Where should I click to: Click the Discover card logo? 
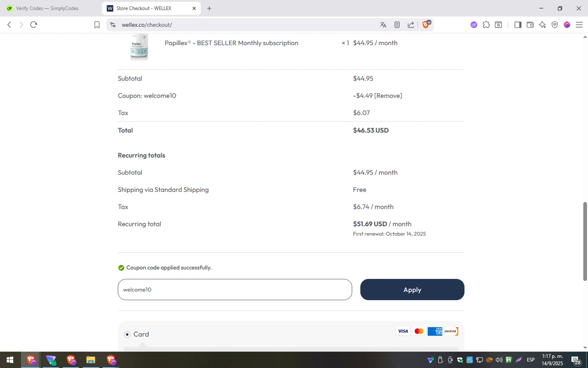coord(451,331)
